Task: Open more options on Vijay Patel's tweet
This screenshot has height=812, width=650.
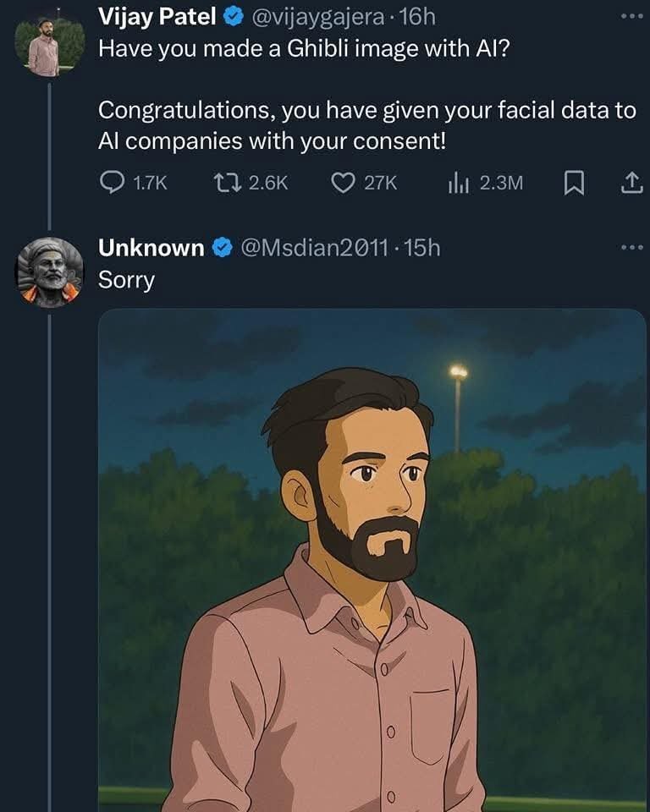Action: pos(631,16)
